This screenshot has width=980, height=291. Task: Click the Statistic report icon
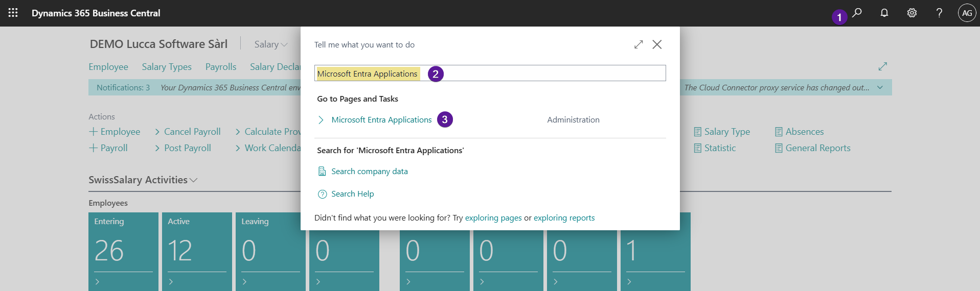697,148
